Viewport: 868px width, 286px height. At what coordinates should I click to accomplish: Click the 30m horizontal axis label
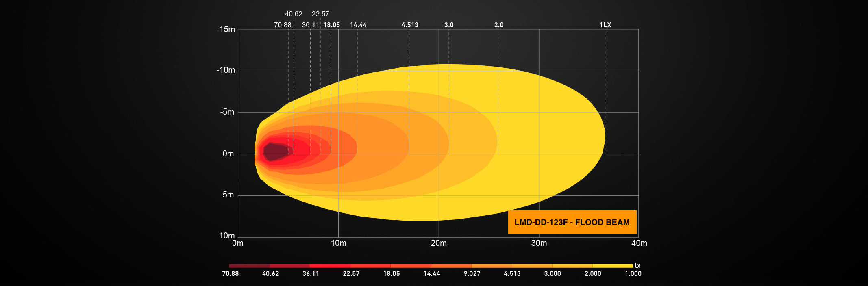coord(539,243)
